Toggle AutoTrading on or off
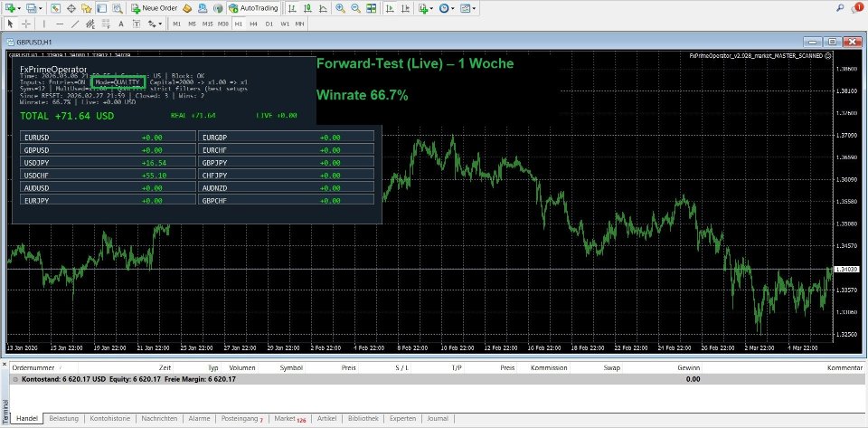Screen dimensions: 868x428 click(x=253, y=8)
